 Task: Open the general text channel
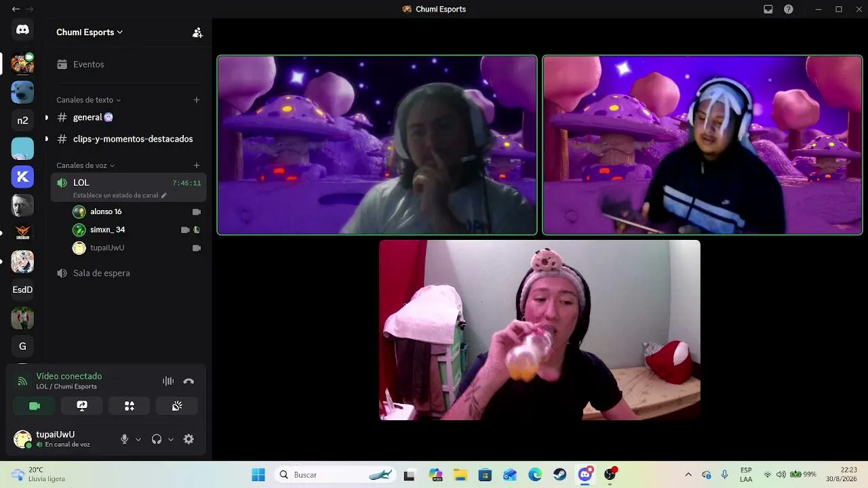(129, 117)
